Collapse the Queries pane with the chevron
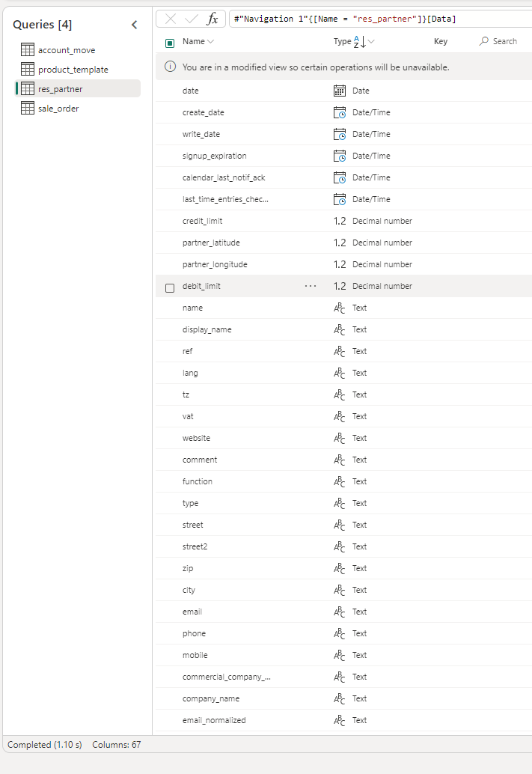This screenshot has height=774, width=532. click(x=134, y=25)
